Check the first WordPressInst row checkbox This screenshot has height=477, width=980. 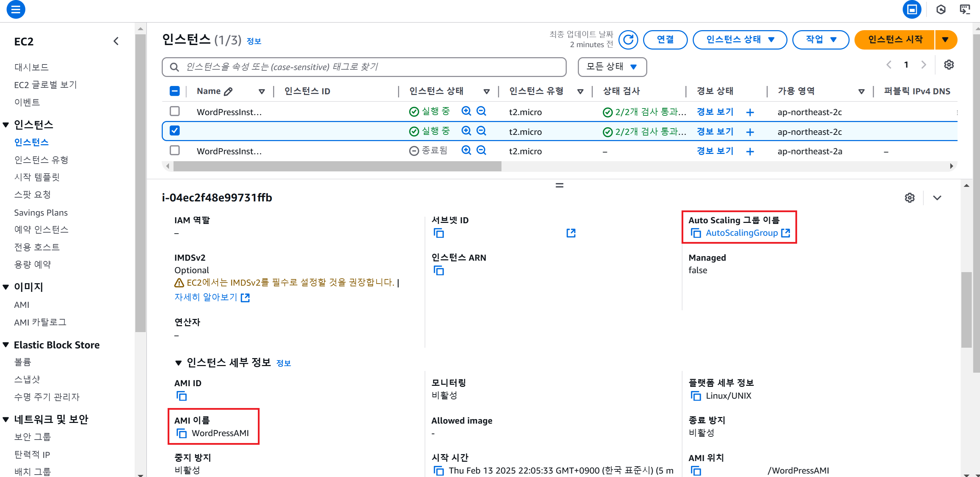[175, 111]
